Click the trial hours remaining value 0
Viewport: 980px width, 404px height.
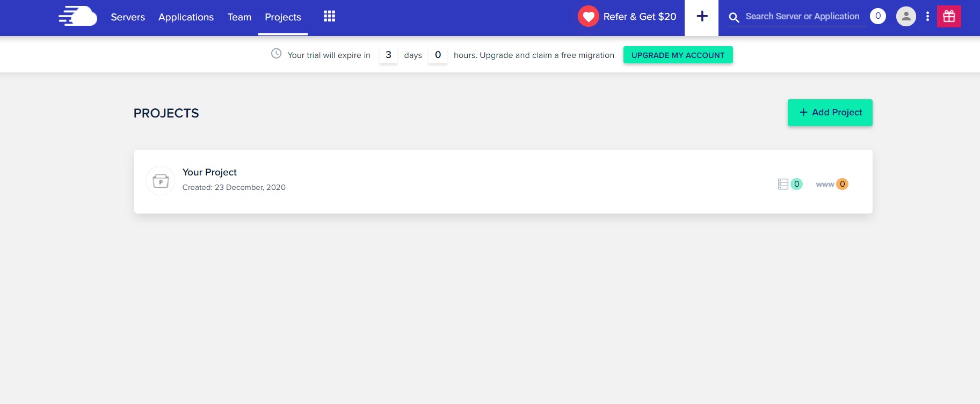(x=438, y=55)
